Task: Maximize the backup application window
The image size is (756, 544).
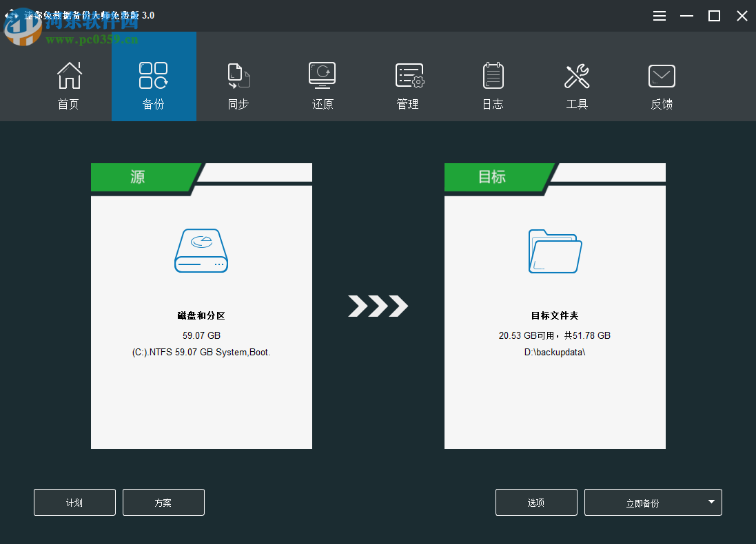Action: [x=714, y=16]
